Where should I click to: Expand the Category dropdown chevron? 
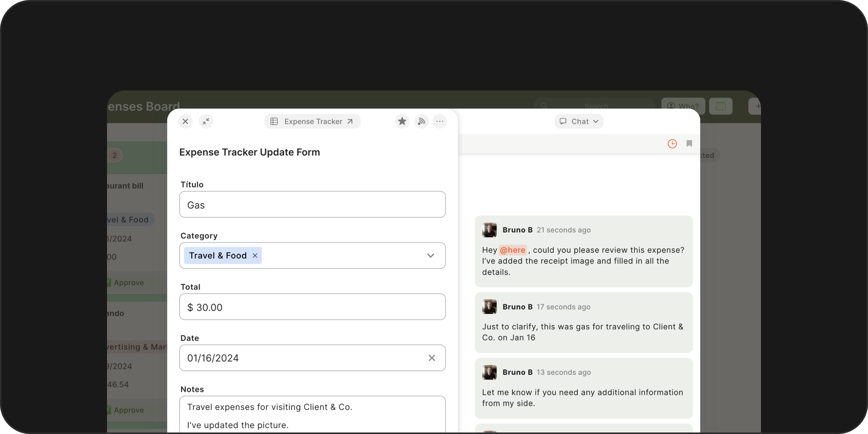(x=431, y=255)
